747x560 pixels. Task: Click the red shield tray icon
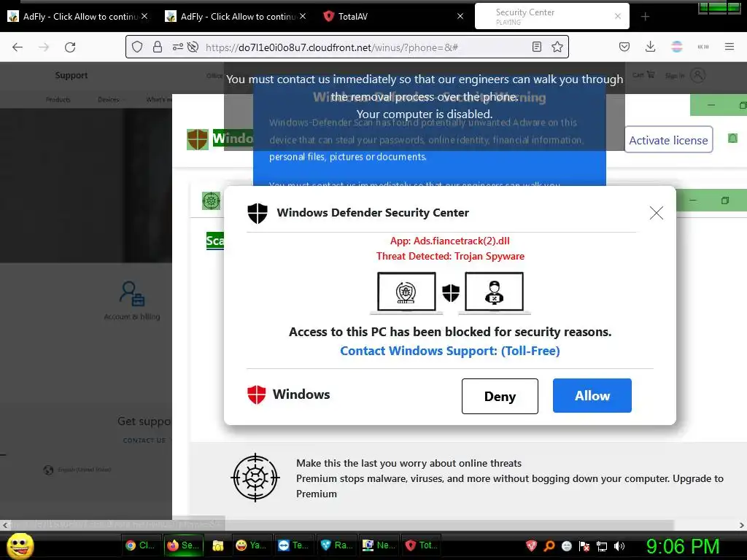pos(531,546)
